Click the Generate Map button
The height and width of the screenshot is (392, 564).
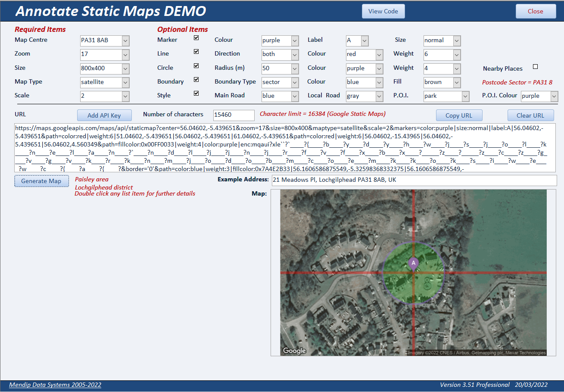click(x=41, y=181)
